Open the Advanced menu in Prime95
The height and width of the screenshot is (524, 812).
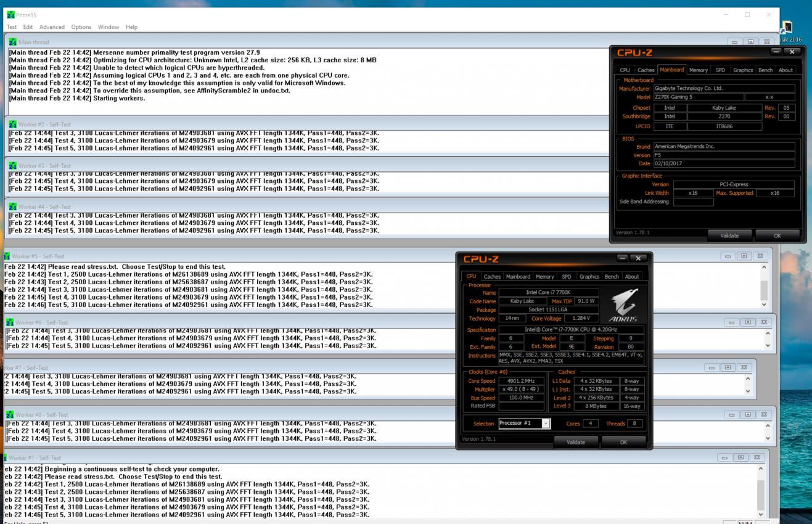tap(52, 27)
